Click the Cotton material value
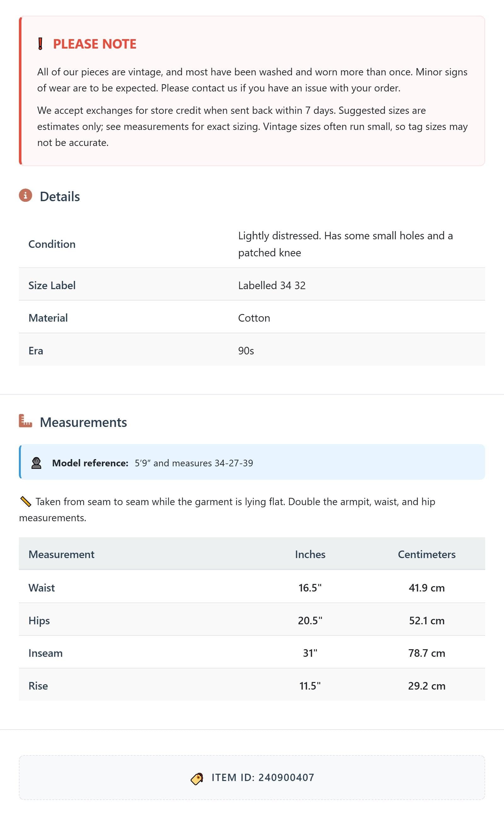Viewport: 504px width, 816px height. (254, 318)
